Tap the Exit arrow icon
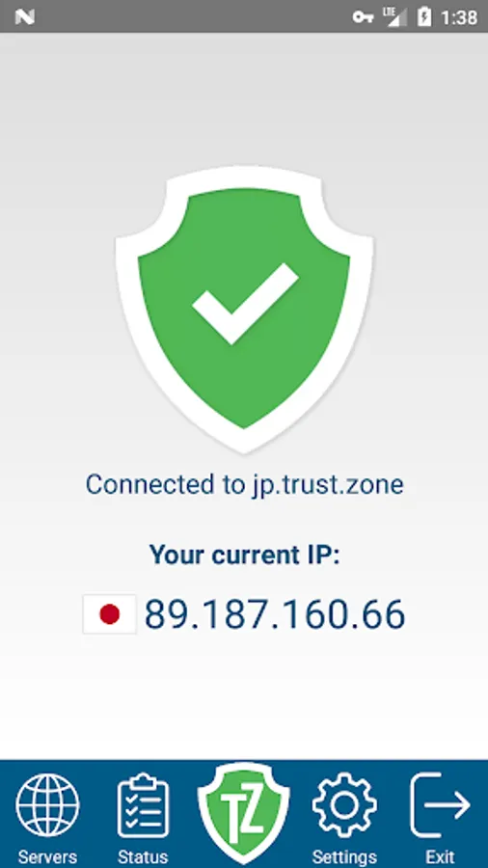The height and width of the screenshot is (868, 488). [441, 805]
